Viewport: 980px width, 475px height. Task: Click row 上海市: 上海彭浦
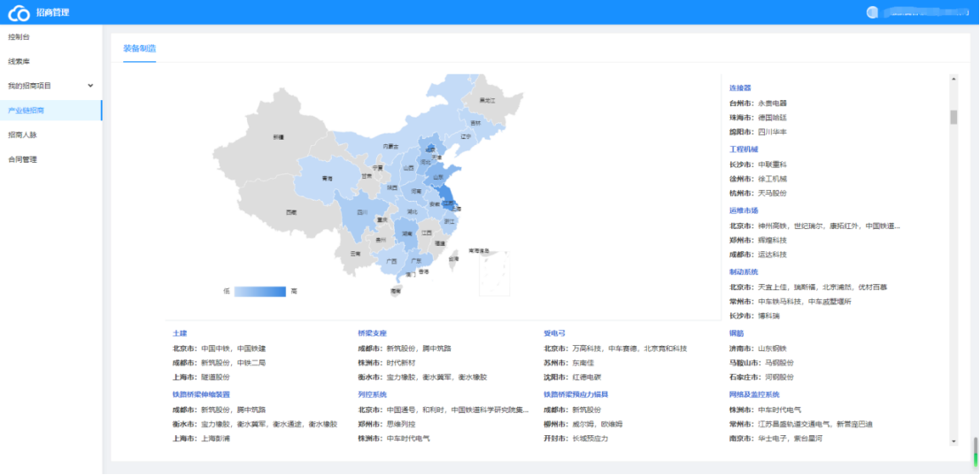click(201, 438)
